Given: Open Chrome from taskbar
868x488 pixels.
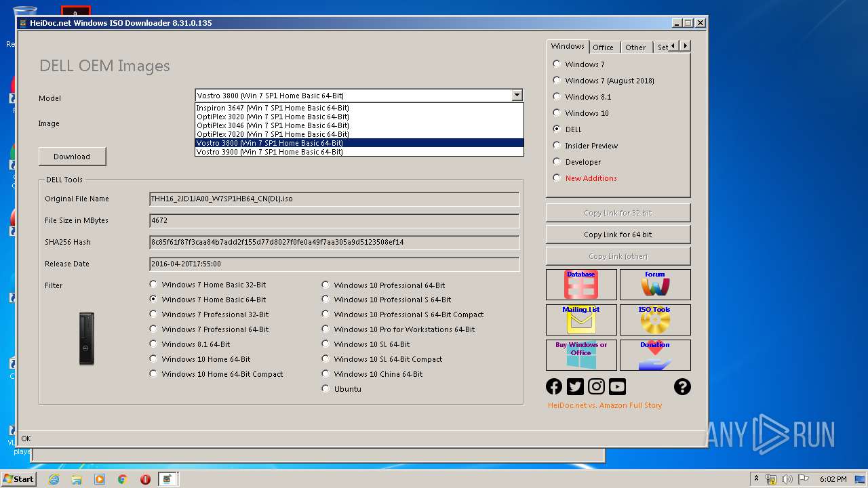Looking at the screenshot, I should tap(122, 479).
